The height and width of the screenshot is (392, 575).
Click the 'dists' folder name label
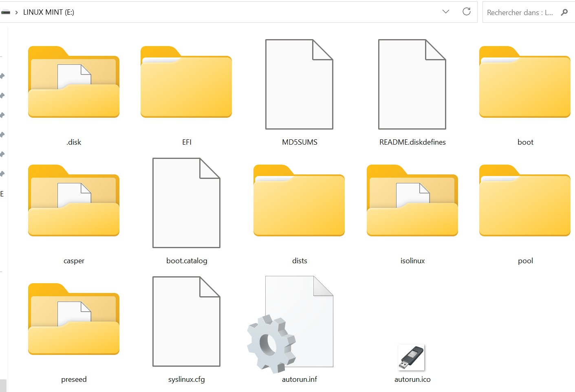click(x=300, y=261)
